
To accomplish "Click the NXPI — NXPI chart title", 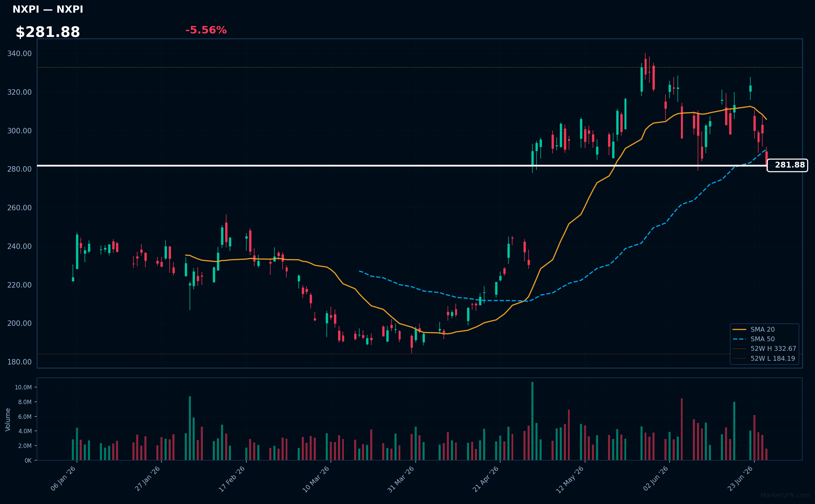I will (48, 9).
